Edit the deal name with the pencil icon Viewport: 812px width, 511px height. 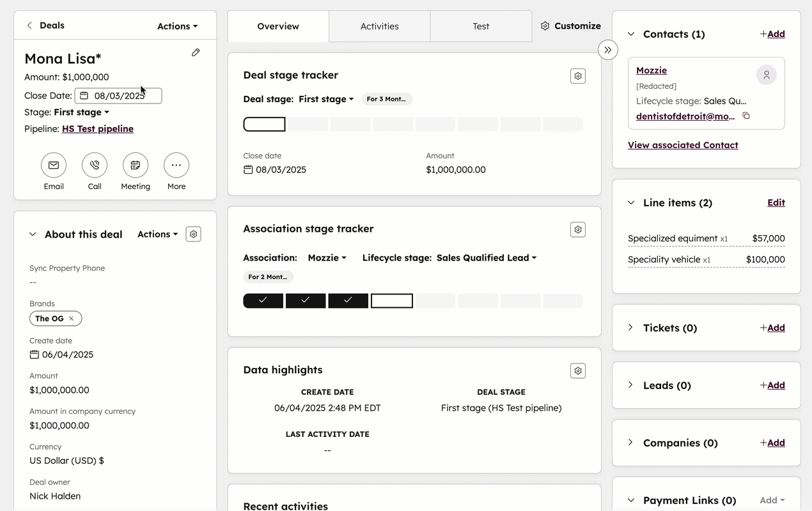coord(196,52)
